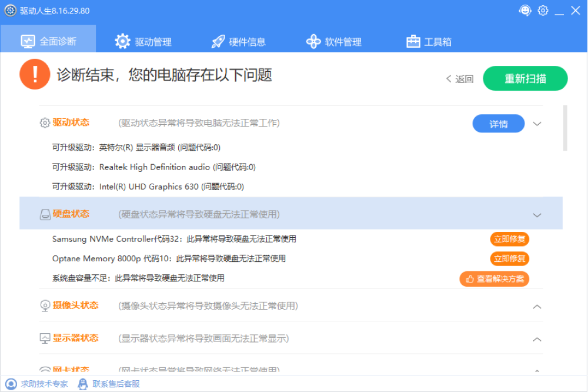Click the 硬盘状态 hard disk icon
Screen dimensions: 588x392
45,215
